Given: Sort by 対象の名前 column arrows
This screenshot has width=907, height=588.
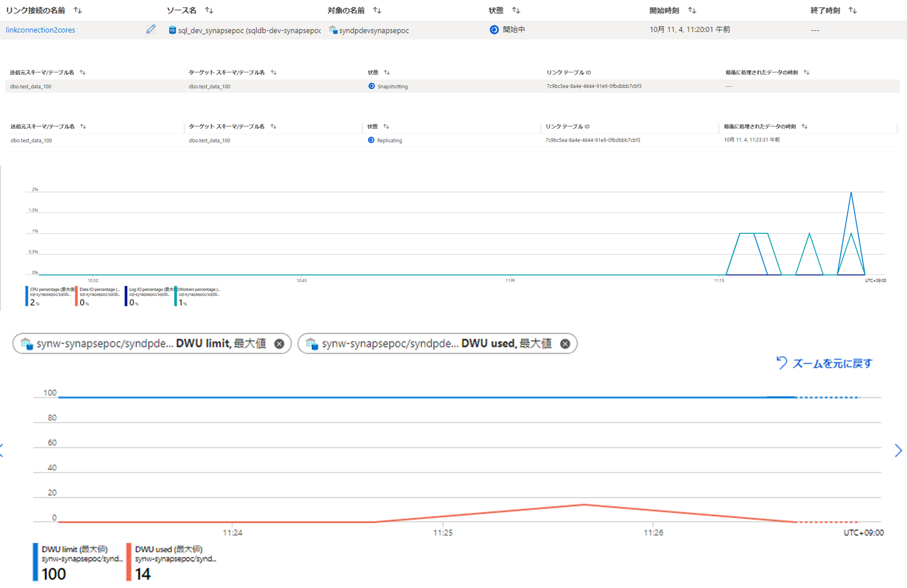Looking at the screenshot, I should tap(377, 11).
